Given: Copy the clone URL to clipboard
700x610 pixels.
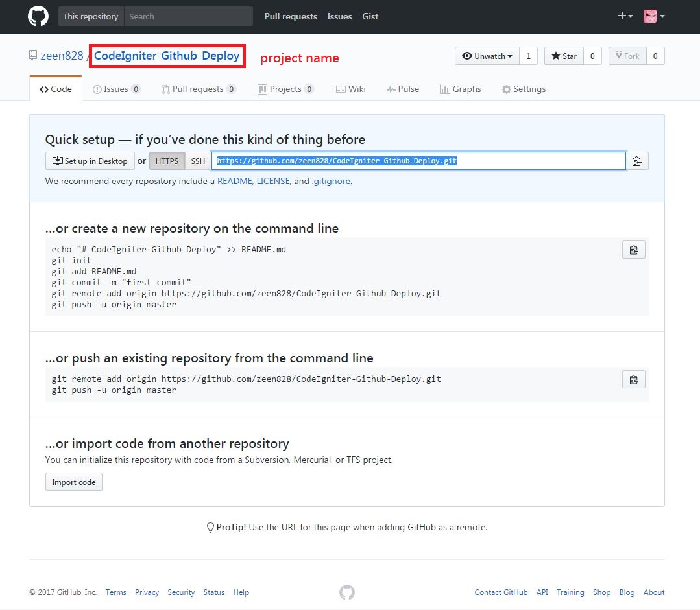Looking at the screenshot, I should pyautogui.click(x=637, y=161).
